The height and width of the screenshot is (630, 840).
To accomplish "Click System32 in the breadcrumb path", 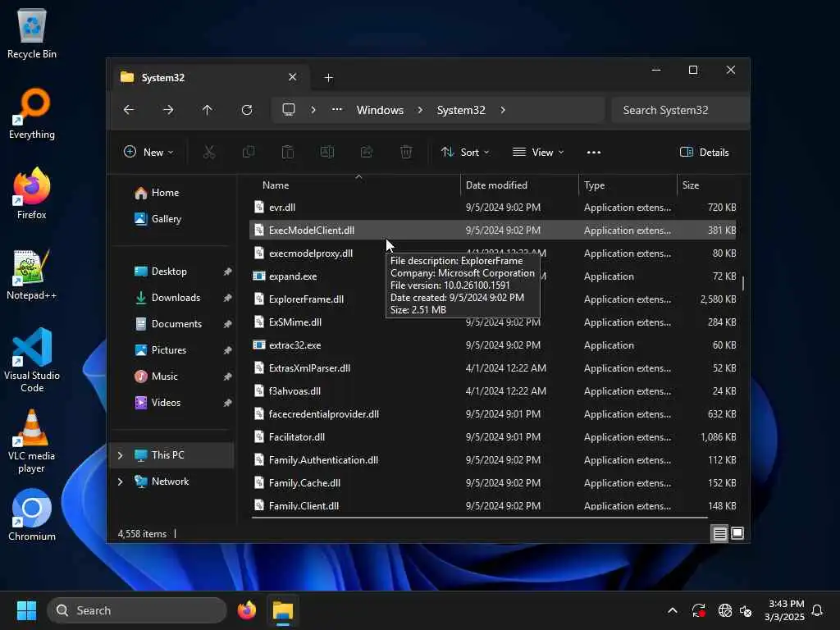I will pyautogui.click(x=461, y=110).
